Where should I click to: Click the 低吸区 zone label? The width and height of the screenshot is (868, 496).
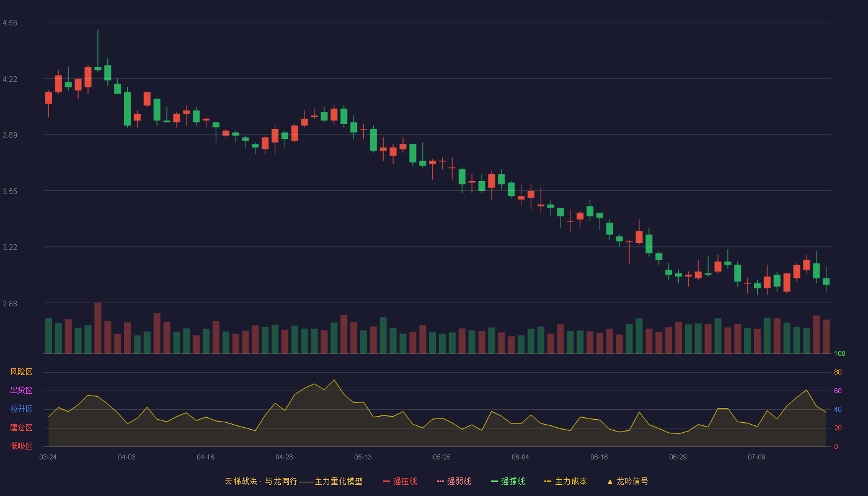[x=21, y=446]
